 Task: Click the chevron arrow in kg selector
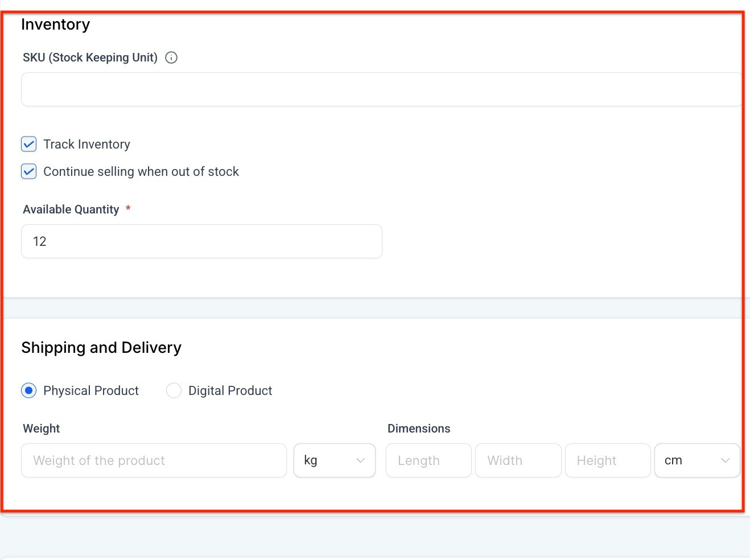tap(360, 460)
